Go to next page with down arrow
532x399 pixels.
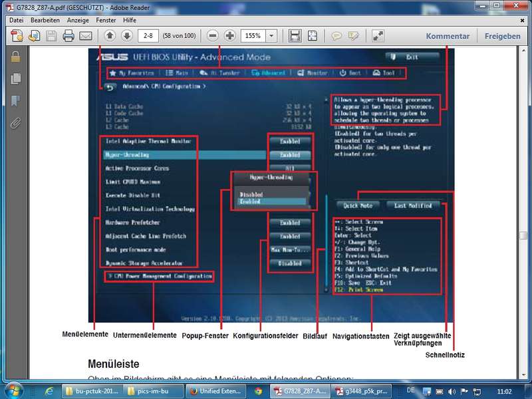[x=128, y=36]
